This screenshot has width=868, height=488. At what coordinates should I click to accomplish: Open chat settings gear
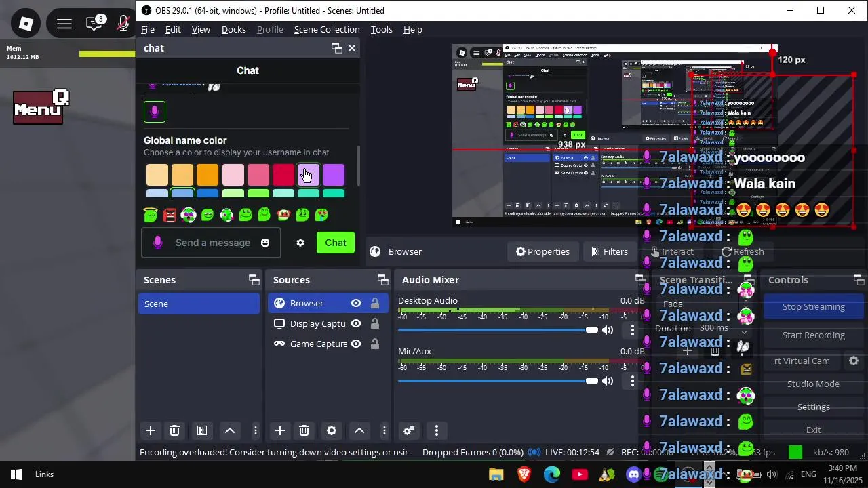pos(300,243)
